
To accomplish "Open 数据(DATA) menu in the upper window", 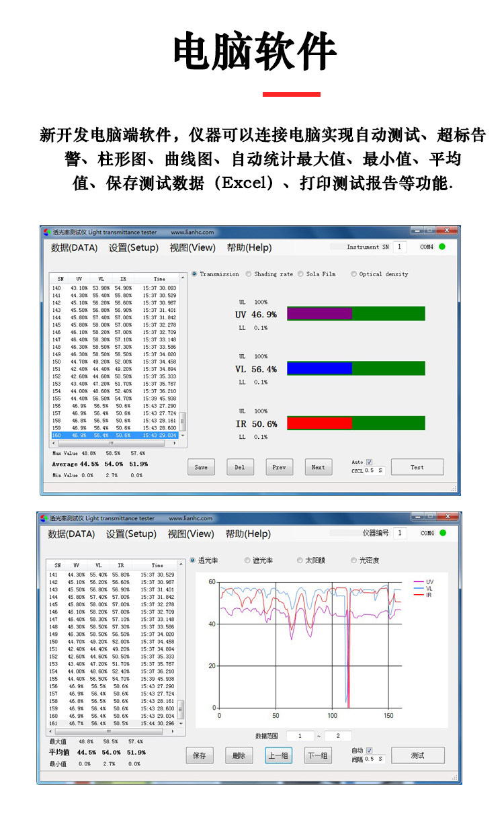I will [74, 248].
